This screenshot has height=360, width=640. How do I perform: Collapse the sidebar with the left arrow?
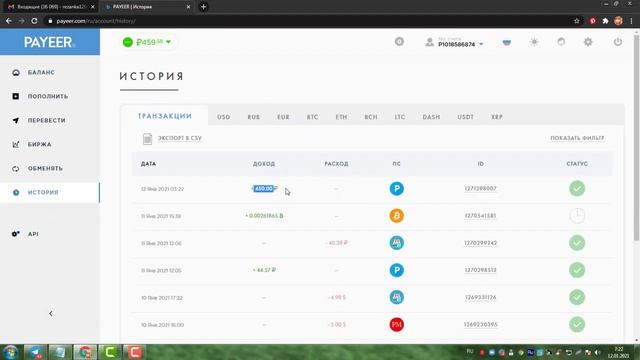click(x=51, y=313)
